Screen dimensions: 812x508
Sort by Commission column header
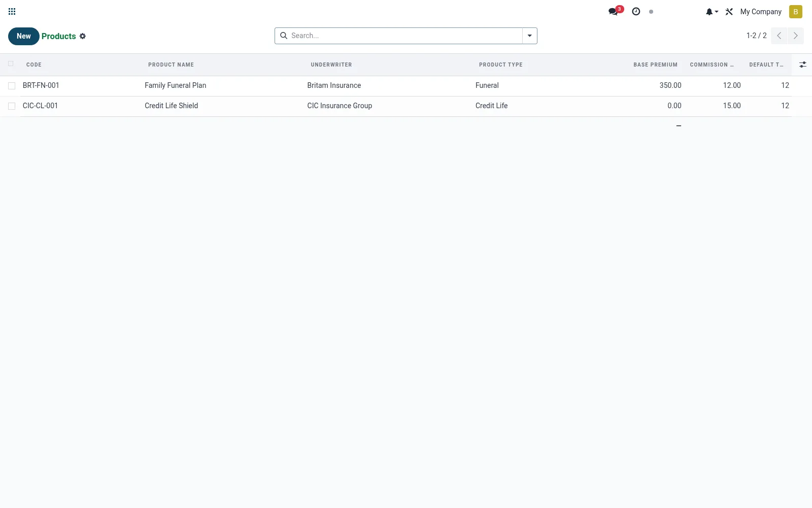712,65
